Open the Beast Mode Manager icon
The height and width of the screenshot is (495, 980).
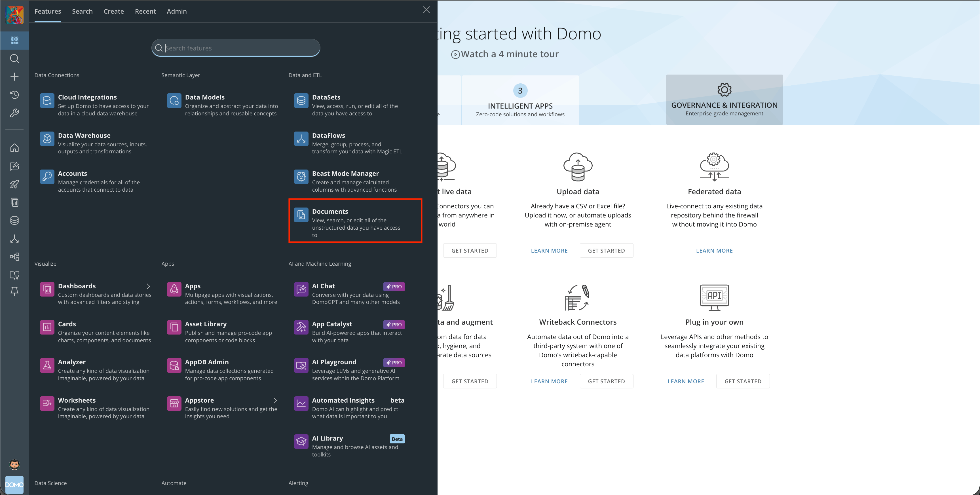point(301,177)
